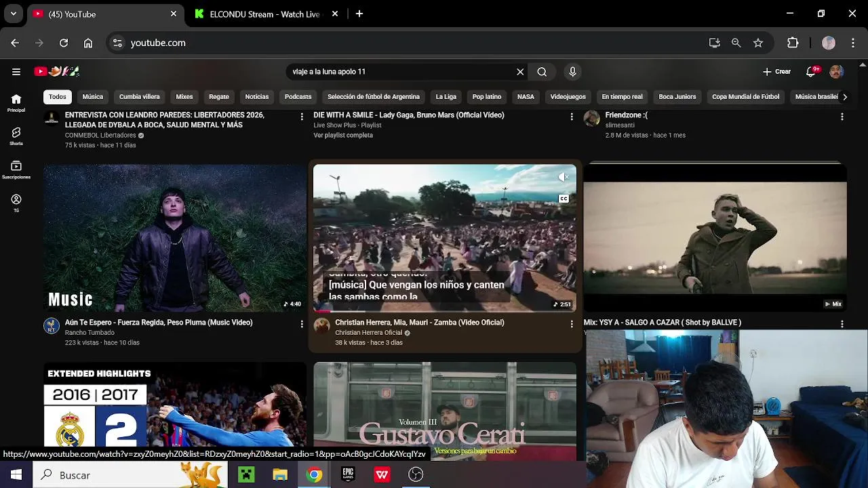
Task: Open the YSY A Salgo a Cazar thumbnail
Action: coord(715,238)
